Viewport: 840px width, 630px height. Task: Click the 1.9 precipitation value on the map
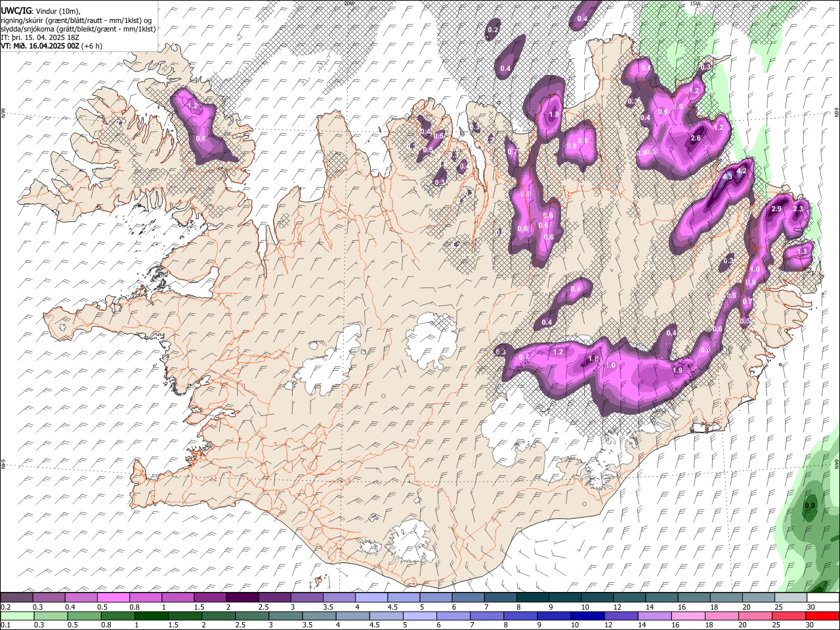click(x=678, y=371)
